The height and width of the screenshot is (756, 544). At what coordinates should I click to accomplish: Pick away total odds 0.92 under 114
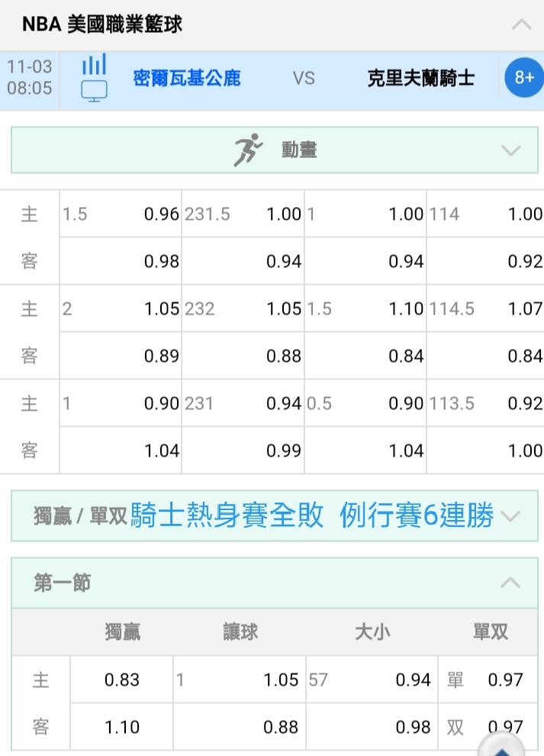[486, 261]
